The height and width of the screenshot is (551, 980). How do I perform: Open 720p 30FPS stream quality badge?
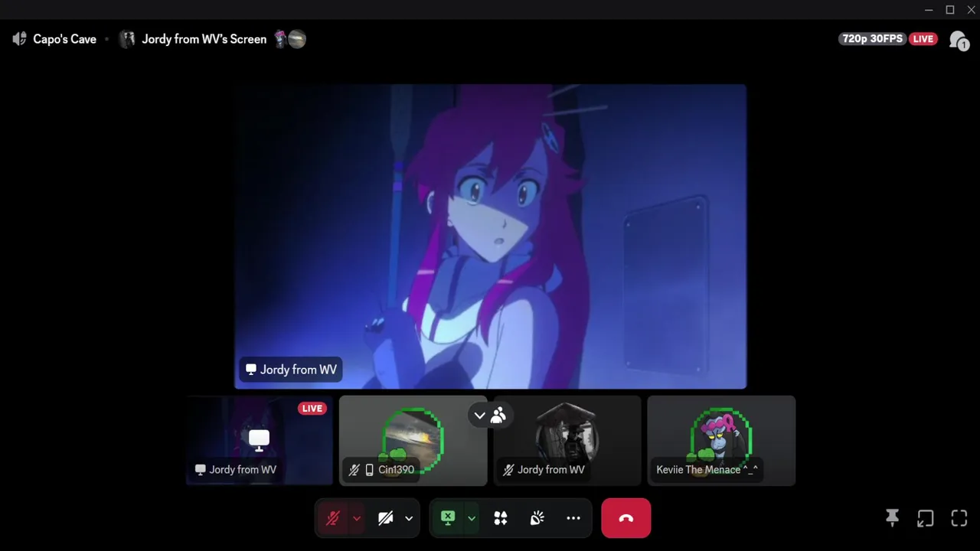tap(873, 39)
